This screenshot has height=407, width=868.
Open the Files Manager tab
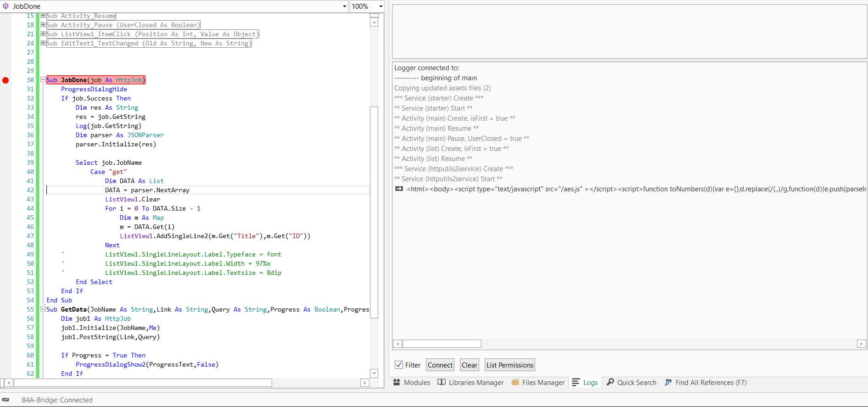tap(543, 383)
